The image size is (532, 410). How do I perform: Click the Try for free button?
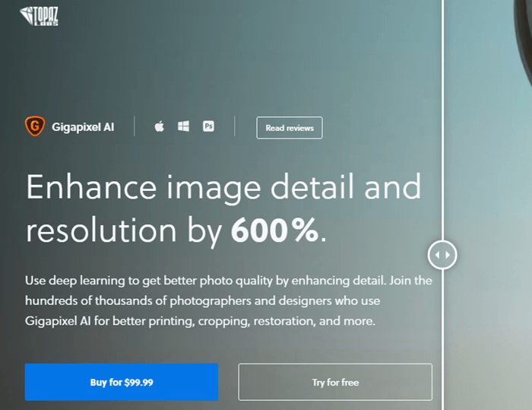coord(335,382)
